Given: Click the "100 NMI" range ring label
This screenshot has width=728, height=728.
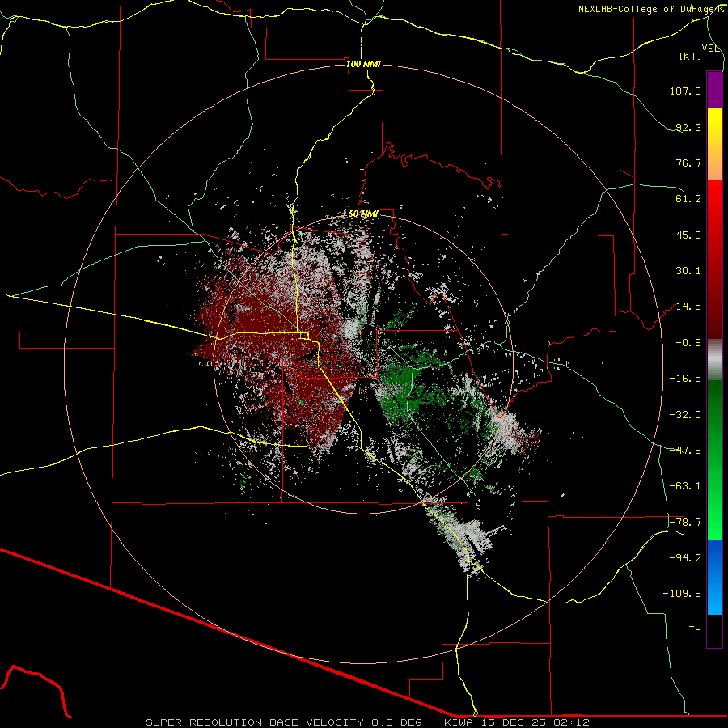Looking at the screenshot, I should point(363,64).
